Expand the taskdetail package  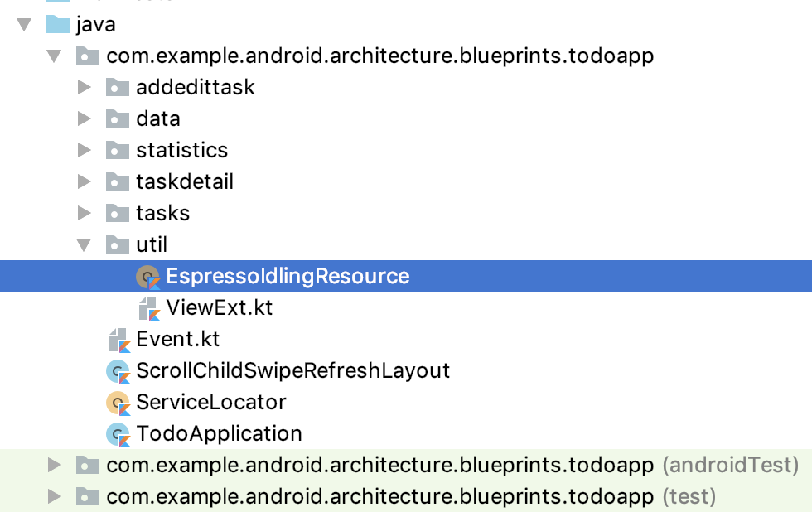click(x=84, y=181)
